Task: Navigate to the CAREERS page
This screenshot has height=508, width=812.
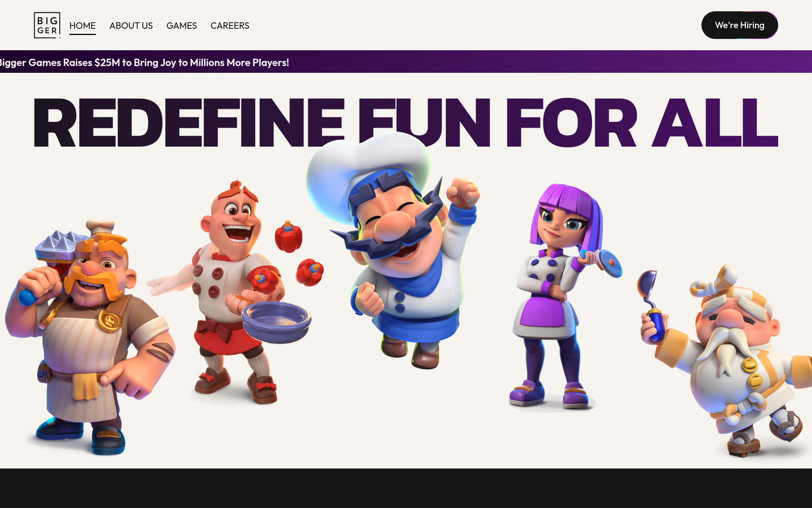Action: coord(230,25)
